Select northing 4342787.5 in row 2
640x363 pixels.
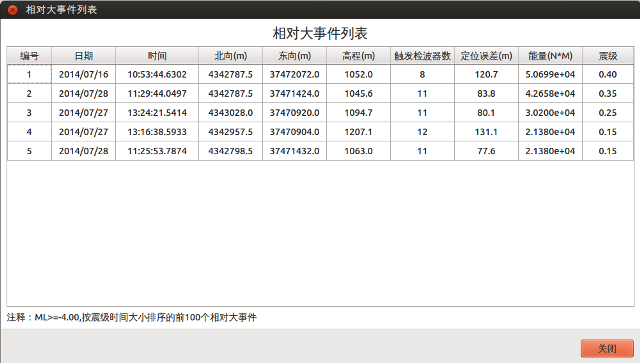[x=231, y=94]
